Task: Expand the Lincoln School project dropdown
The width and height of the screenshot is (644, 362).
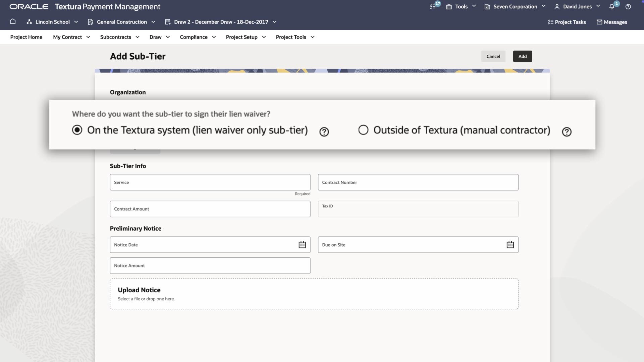Action: click(x=52, y=22)
